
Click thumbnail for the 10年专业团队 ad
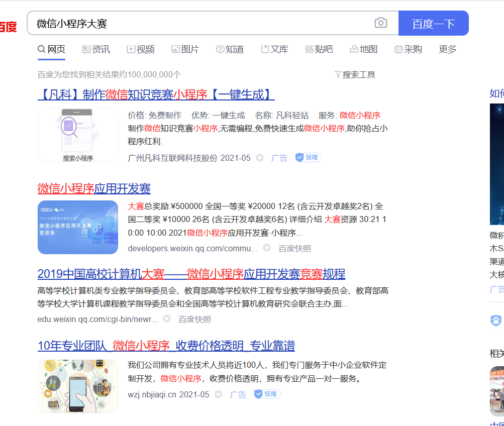tap(78, 386)
